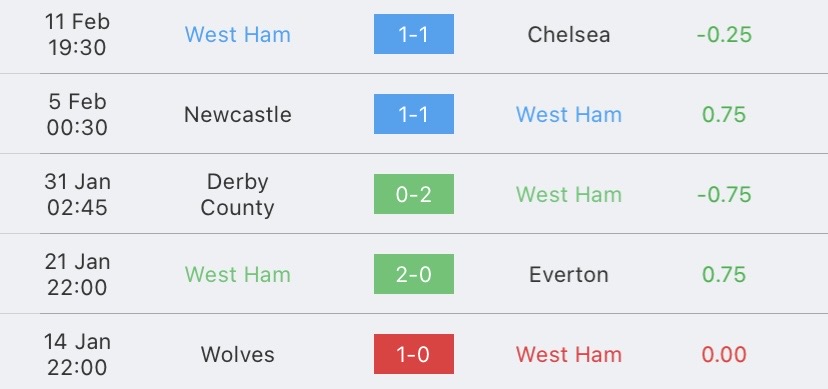Select Derby County team name

click(x=238, y=195)
